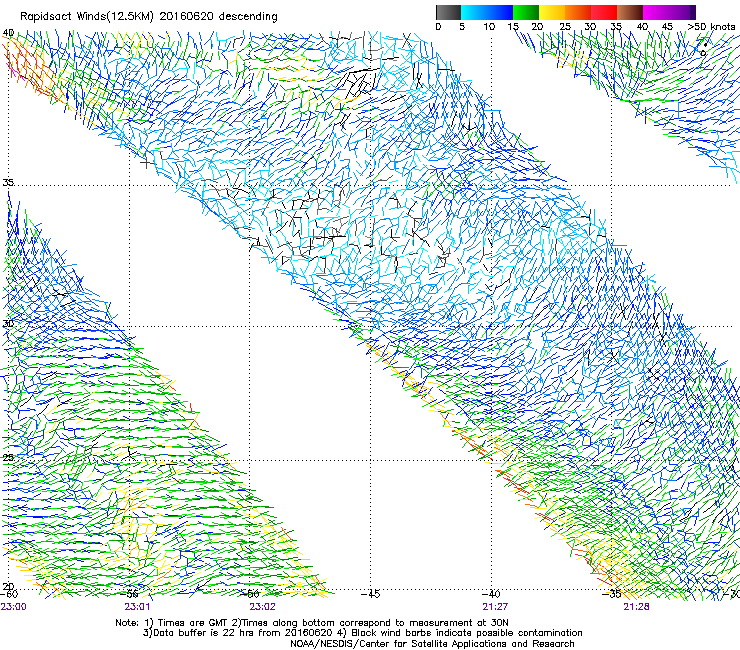Click the legend scale value '15'
The width and height of the screenshot is (740, 650).
tap(513, 27)
